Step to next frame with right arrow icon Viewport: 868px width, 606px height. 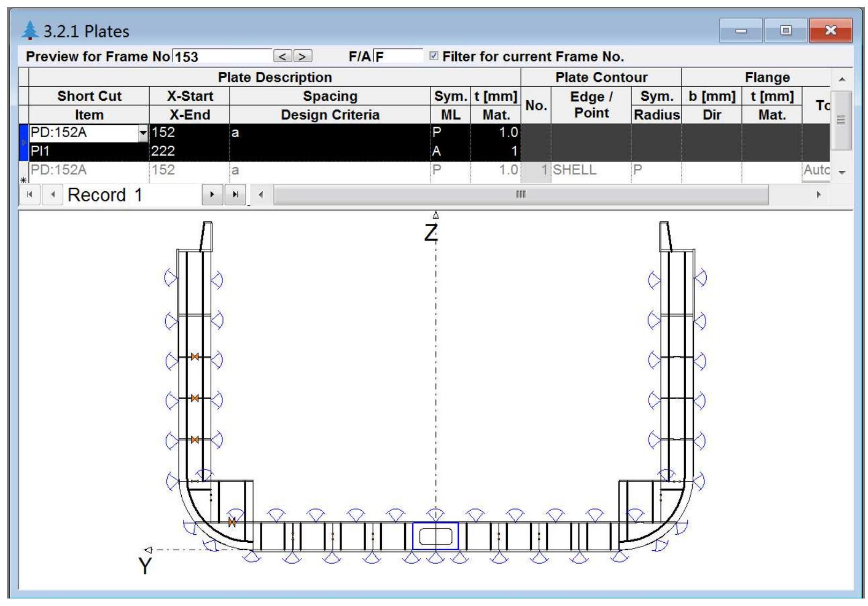[303, 56]
